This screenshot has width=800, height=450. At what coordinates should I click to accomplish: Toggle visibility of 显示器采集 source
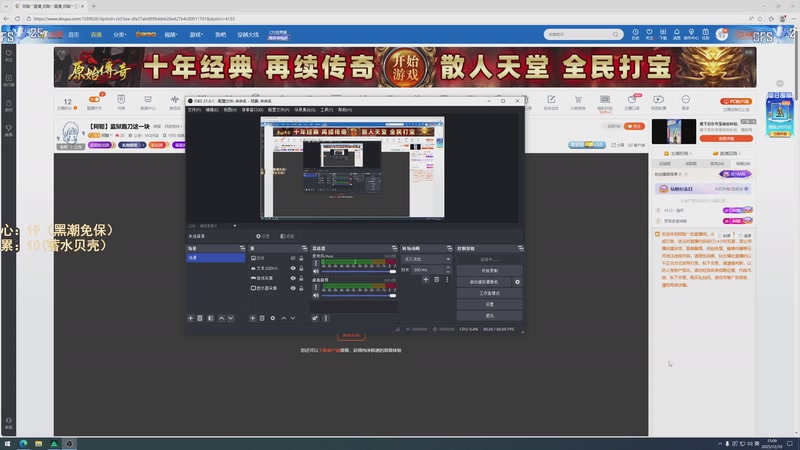(x=293, y=288)
